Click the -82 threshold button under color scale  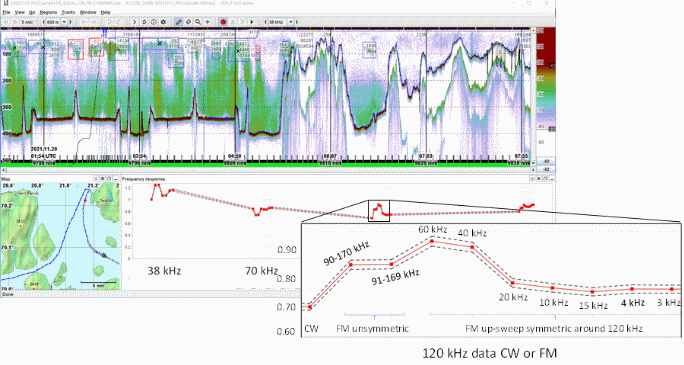546,170
